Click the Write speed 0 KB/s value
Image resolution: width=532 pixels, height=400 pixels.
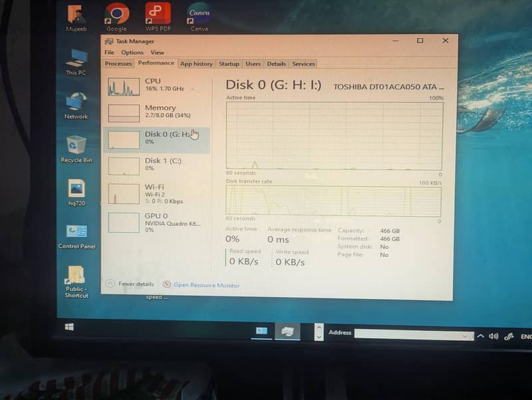290,262
